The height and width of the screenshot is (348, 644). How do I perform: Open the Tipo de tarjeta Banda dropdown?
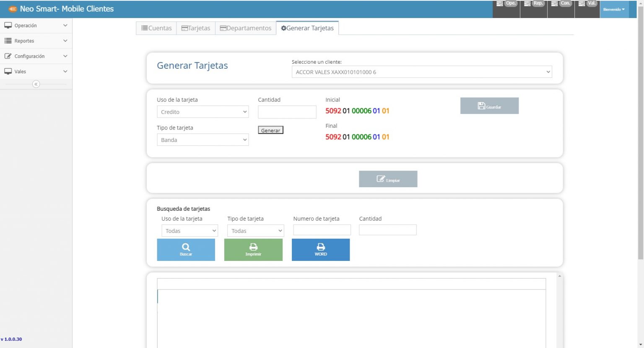coord(203,139)
